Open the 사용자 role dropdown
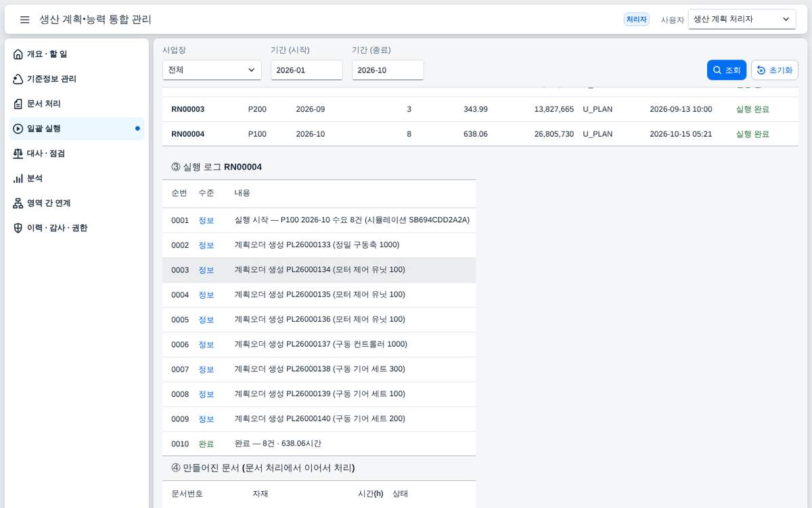 (x=742, y=20)
